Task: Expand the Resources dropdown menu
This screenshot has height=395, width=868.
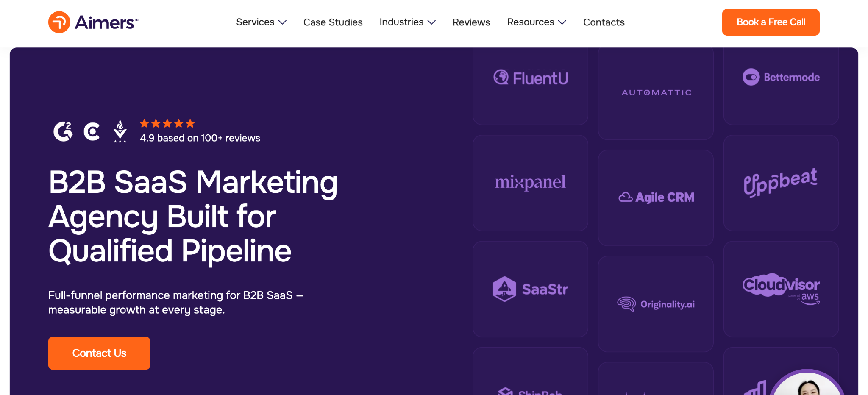Action: coord(537,22)
